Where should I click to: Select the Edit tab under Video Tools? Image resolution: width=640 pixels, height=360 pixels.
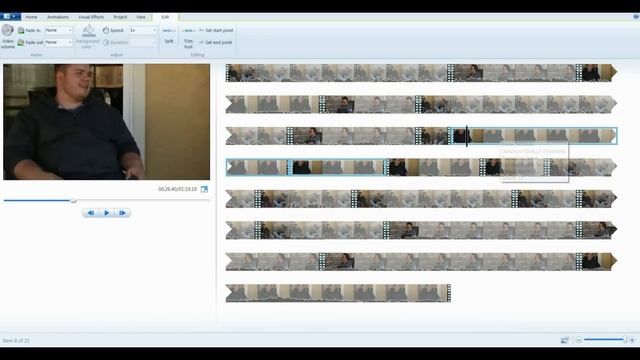pos(165,17)
